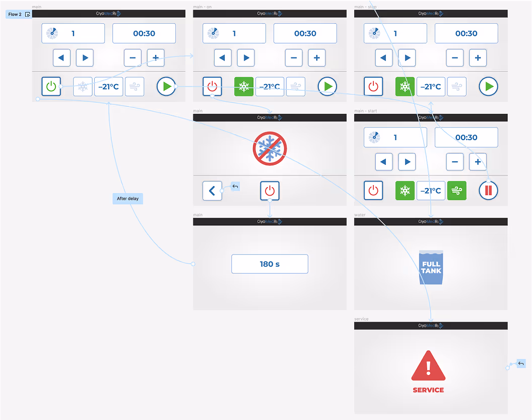Click the plus button in main - start frame

[478, 162]
